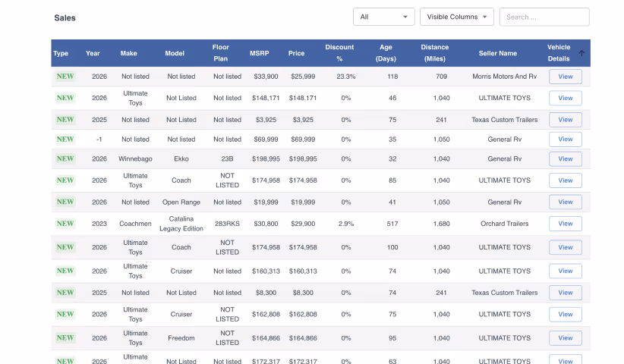Viewport: 624px width, 364px height.
Task: Click the $164,866 price value
Action: tap(303, 337)
